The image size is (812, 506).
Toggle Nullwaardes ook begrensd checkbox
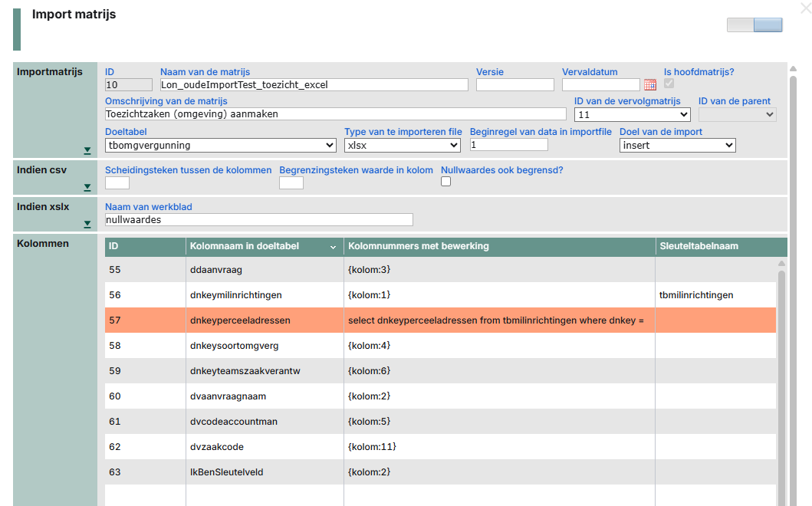pyautogui.click(x=446, y=182)
